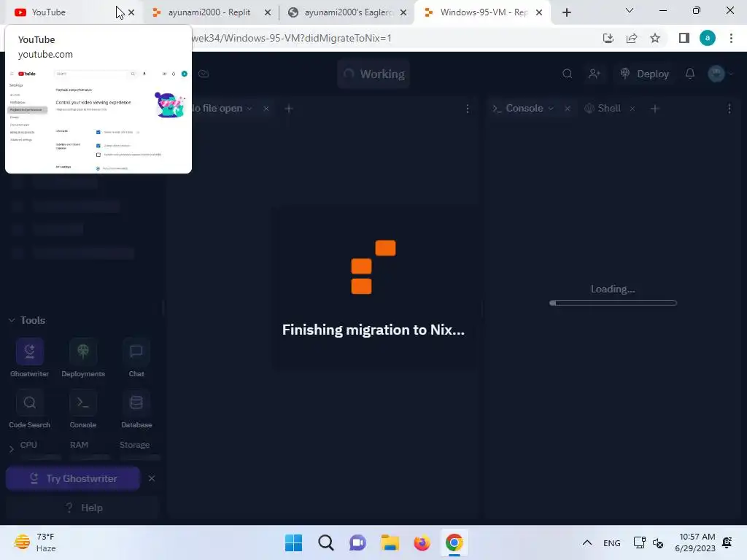This screenshot has height=560, width=747.
Task: Close the Console pane tab
Action: tap(568, 109)
